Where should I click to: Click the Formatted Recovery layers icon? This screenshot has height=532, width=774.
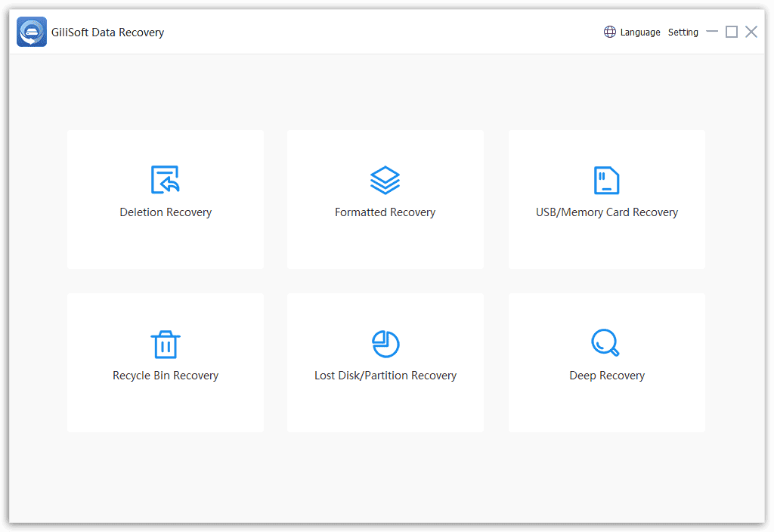click(385, 180)
